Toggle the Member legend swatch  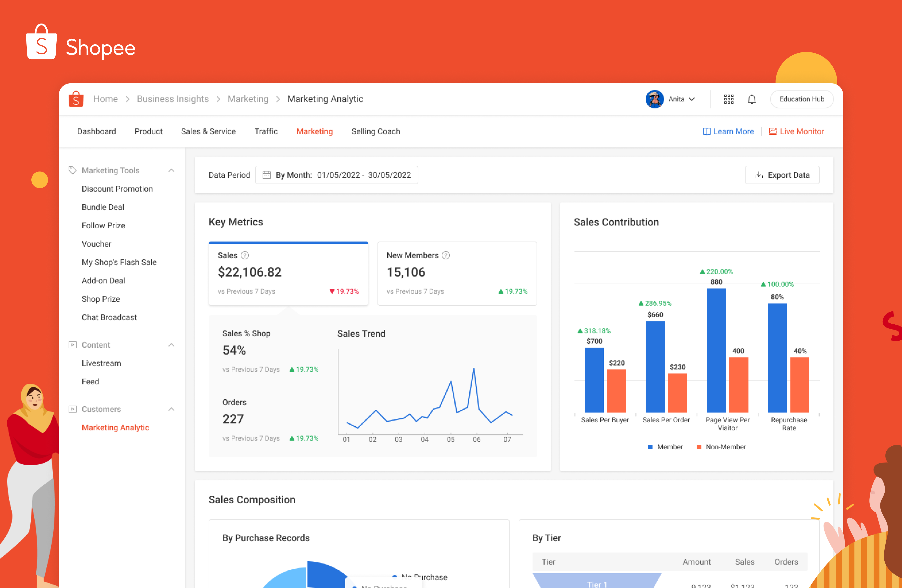coord(650,447)
